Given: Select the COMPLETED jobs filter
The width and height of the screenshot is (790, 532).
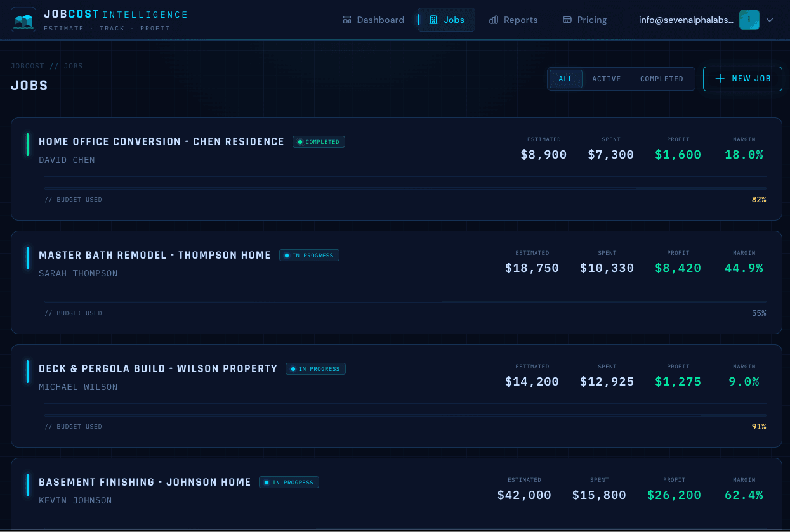Looking at the screenshot, I should (661, 79).
